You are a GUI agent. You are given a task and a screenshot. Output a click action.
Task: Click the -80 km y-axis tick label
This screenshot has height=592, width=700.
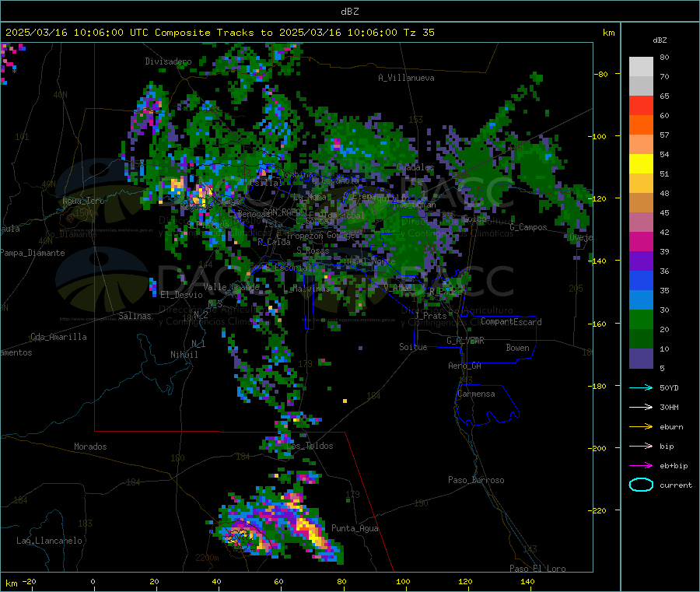tap(600, 74)
